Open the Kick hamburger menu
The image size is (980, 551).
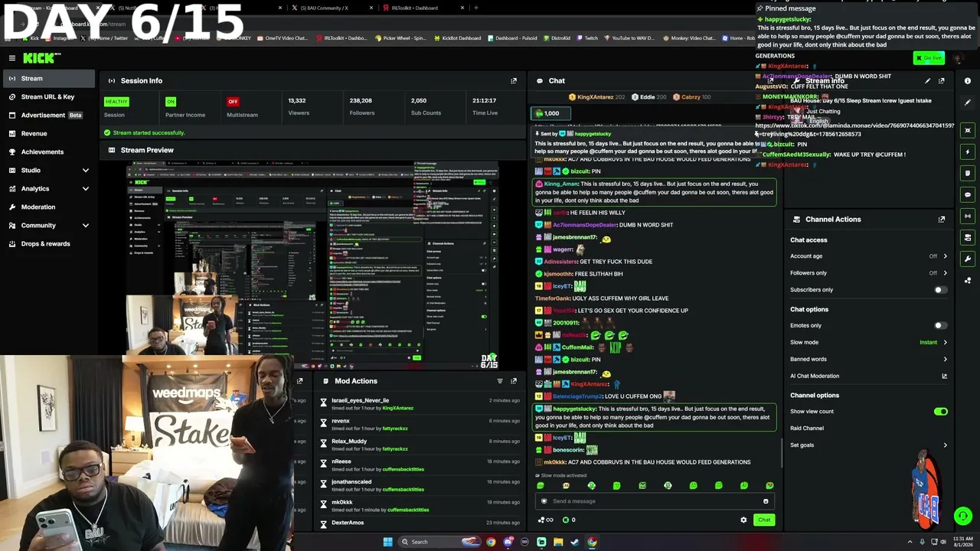point(11,58)
